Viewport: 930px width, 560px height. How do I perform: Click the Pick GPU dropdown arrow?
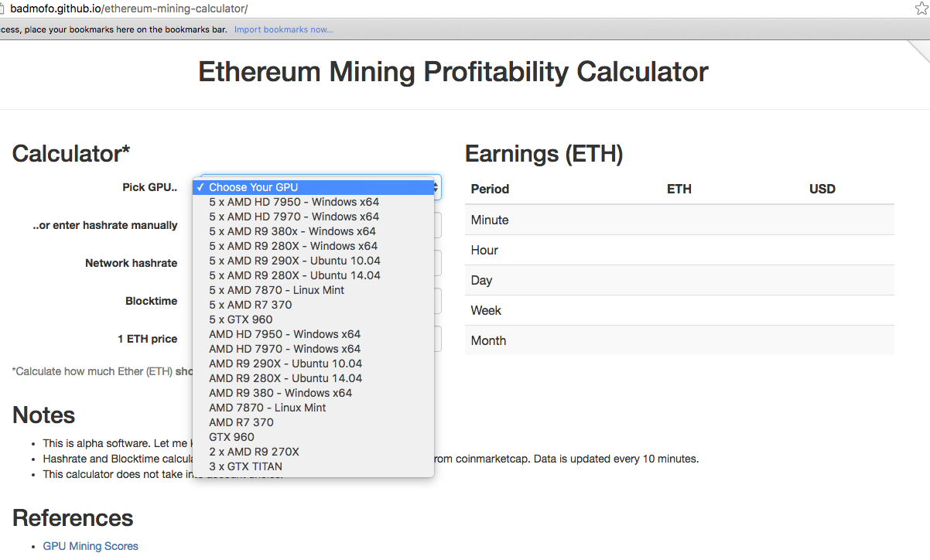tap(438, 187)
